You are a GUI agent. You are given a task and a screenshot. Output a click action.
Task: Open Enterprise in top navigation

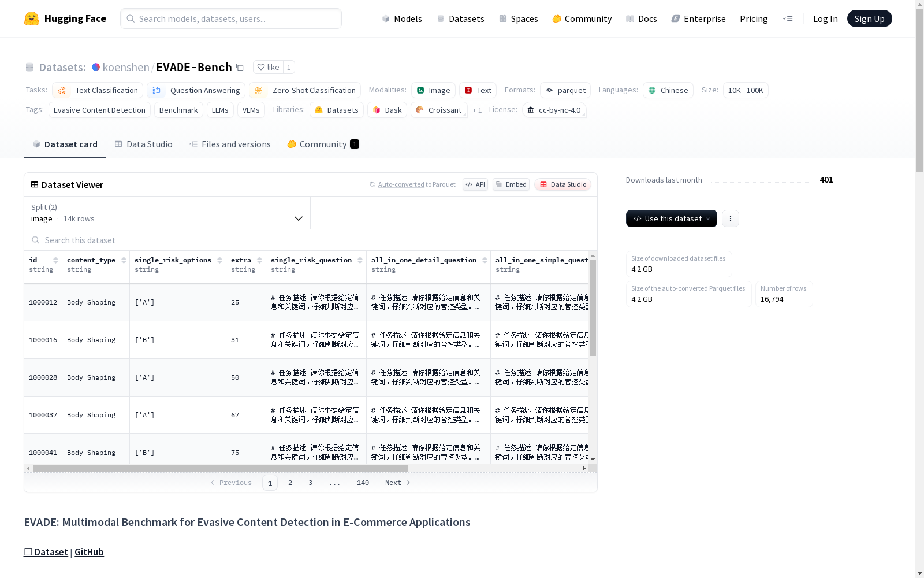coord(698,18)
